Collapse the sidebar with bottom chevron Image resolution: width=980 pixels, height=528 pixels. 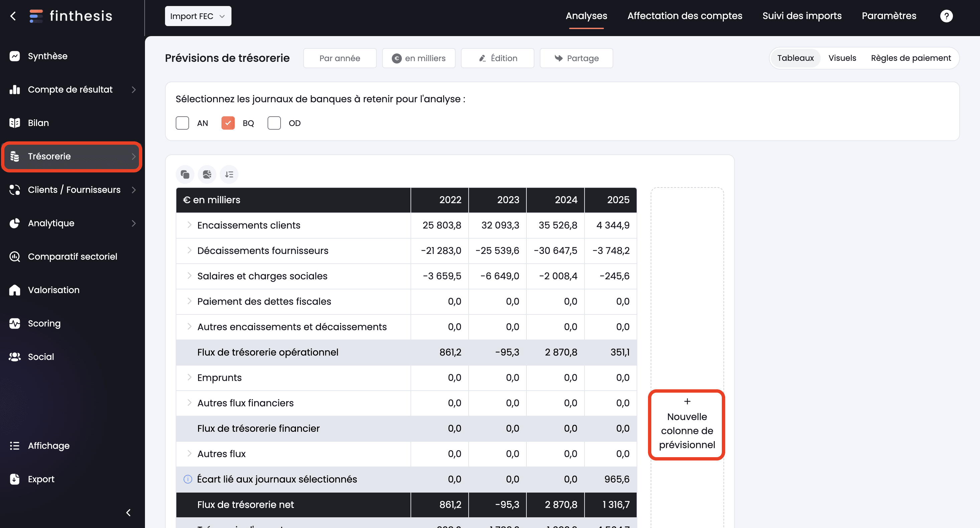[x=129, y=513]
